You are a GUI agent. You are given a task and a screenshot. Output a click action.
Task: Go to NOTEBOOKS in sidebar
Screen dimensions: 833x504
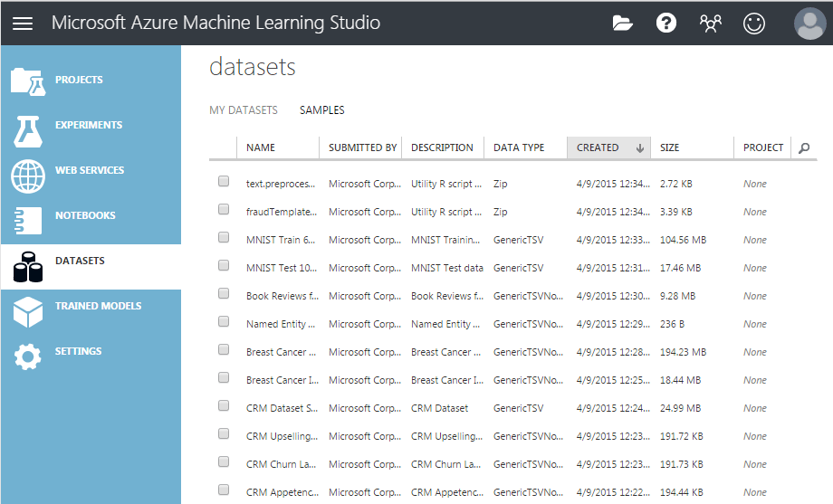click(x=85, y=215)
